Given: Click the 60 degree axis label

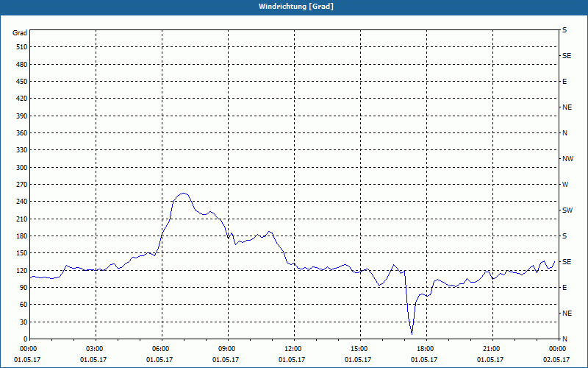Looking at the screenshot, I should click(24, 305).
